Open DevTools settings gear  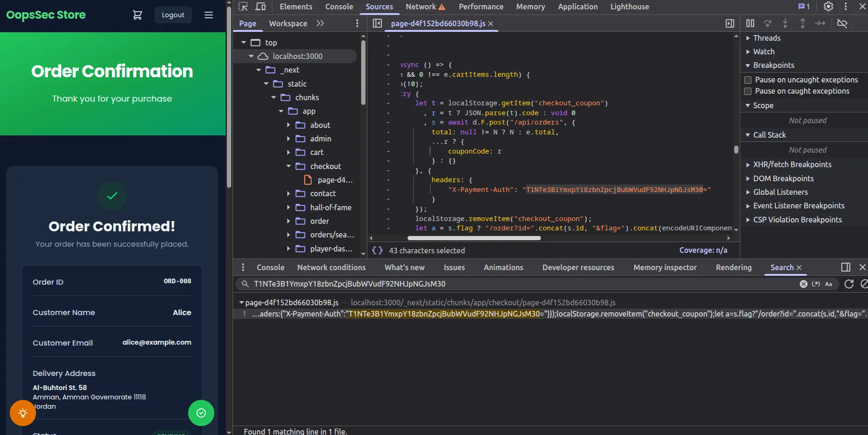pyautogui.click(x=828, y=7)
